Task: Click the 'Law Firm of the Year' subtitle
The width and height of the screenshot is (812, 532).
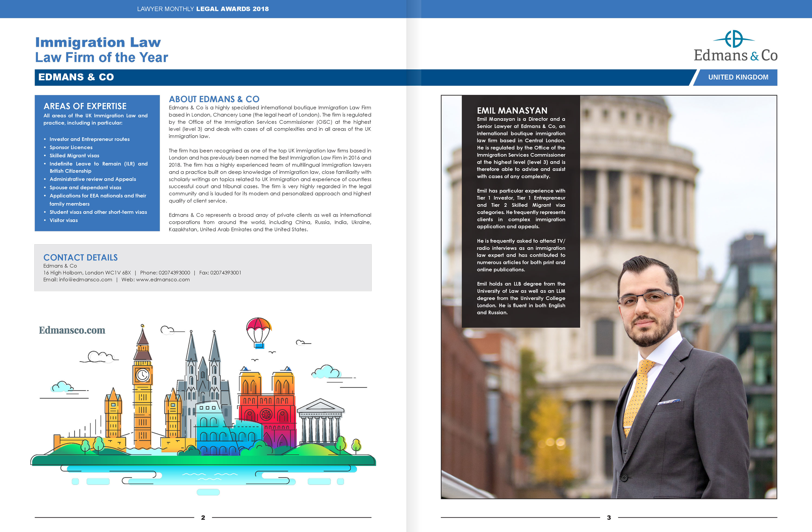Action: 102,57
